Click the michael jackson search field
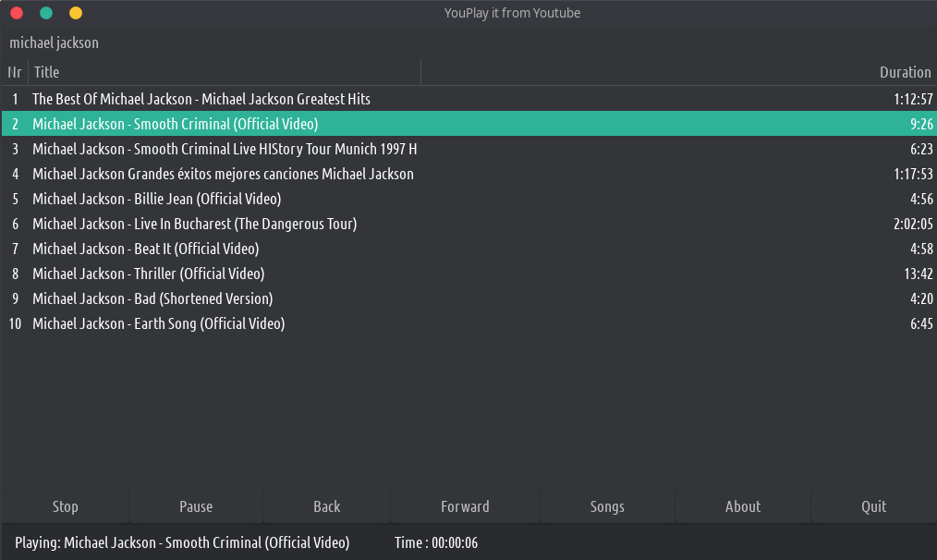Viewport: 937px width, 560px height. 468,43
